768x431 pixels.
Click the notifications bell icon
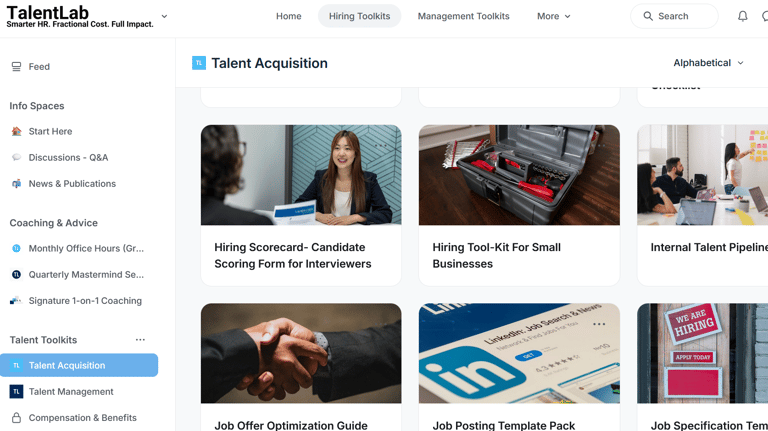point(743,16)
